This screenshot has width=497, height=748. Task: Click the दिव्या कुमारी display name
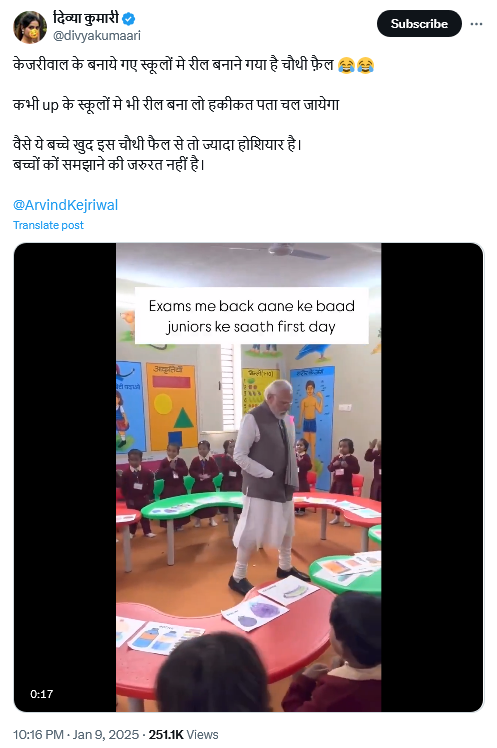click(x=86, y=19)
